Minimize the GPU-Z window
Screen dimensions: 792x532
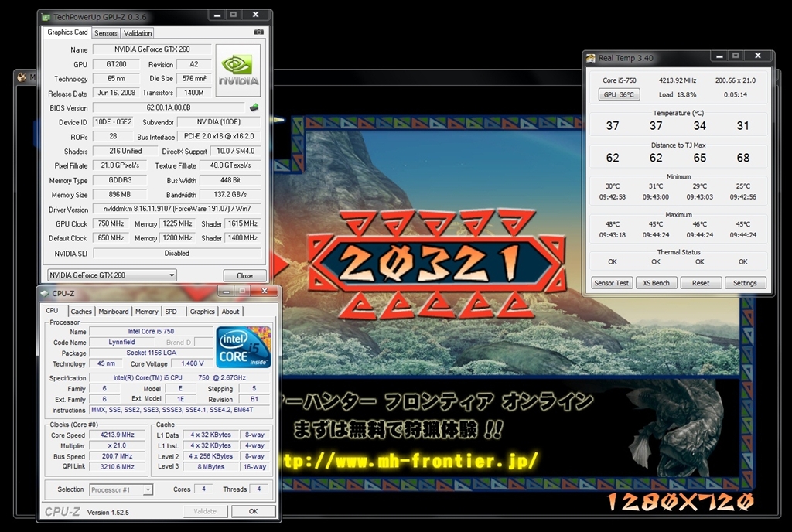click(x=217, y=15)
